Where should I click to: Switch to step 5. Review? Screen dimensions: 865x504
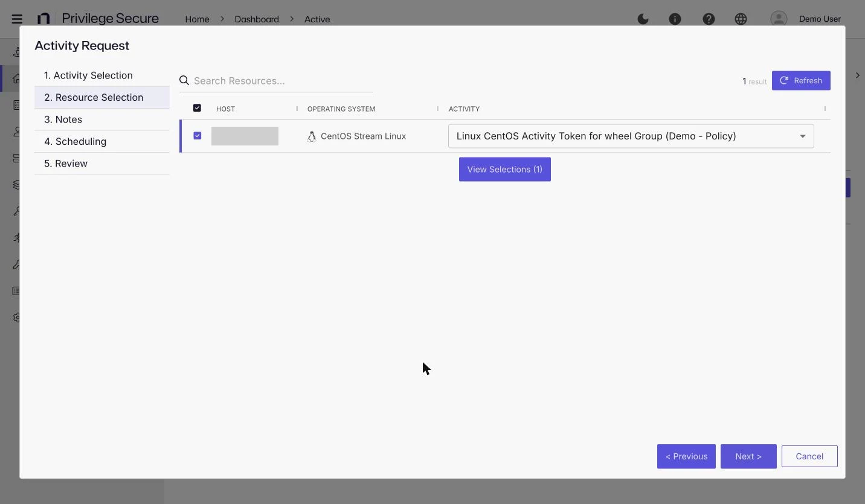coord(102,164)
